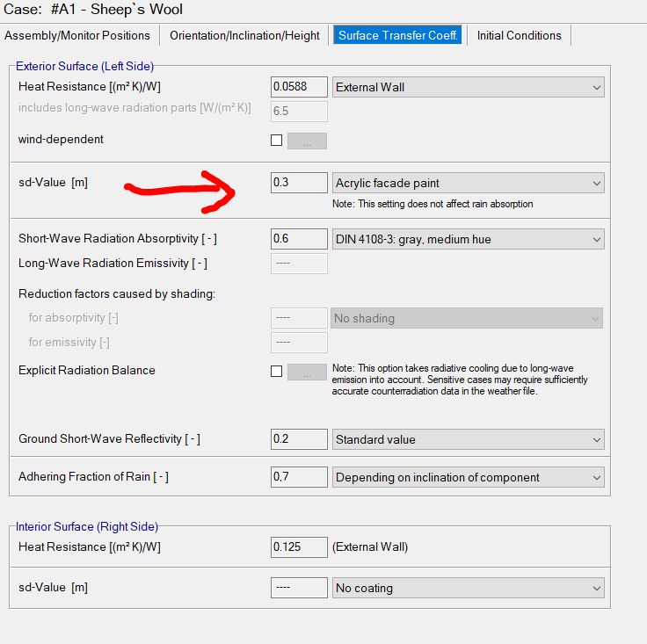Expand the Acrylic facade paint dropdown
The height and width of the screenshot is (644, 647).
(x=468, y=183)
